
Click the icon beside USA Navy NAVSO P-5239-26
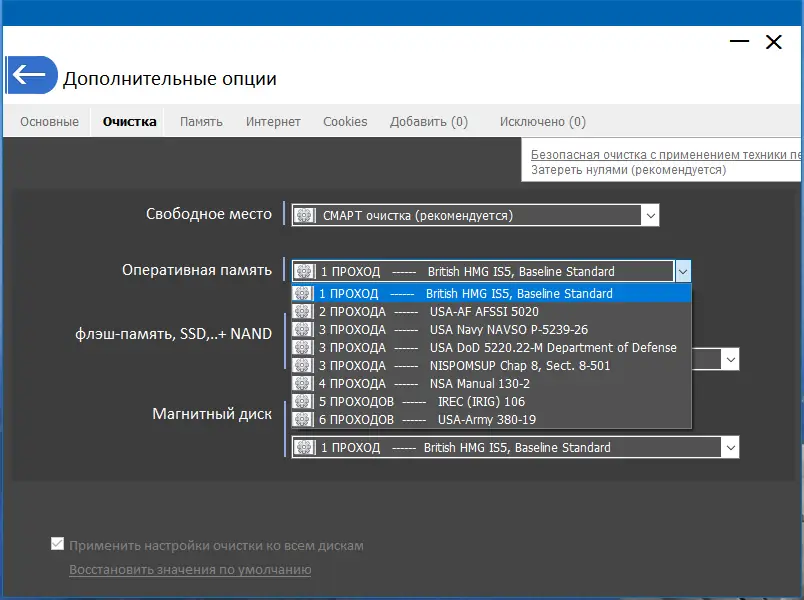point(303,329)
